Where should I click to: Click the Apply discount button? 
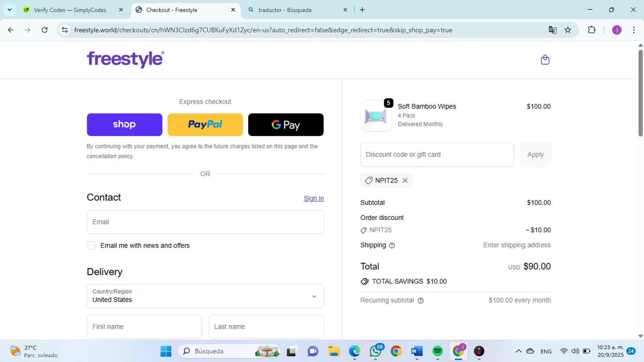535,155
